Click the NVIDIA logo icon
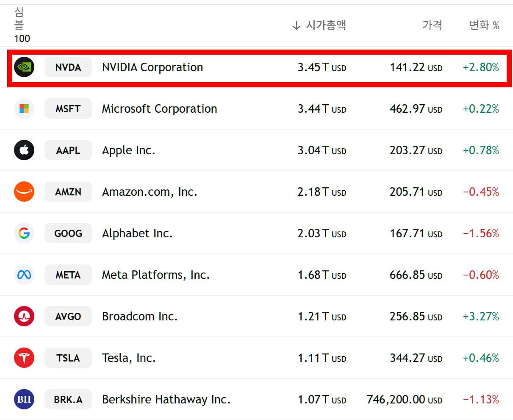The height and width of the screenshot is (420, 513). 24,67
